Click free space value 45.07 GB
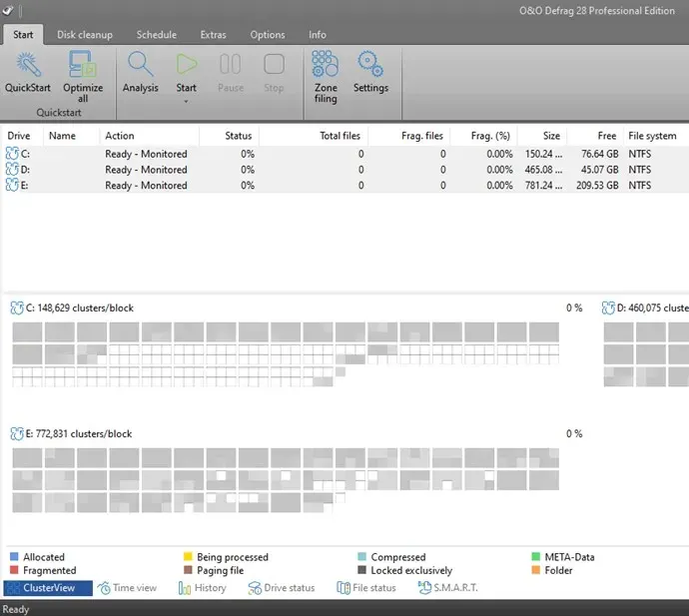This screenshot has width=689, height=616. click(x=599, y=170)
